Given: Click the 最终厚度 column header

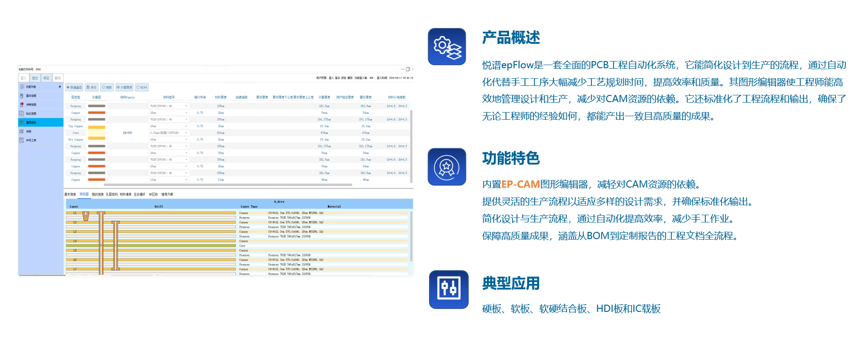Looking at the screenshot, I should pos(366,97).
